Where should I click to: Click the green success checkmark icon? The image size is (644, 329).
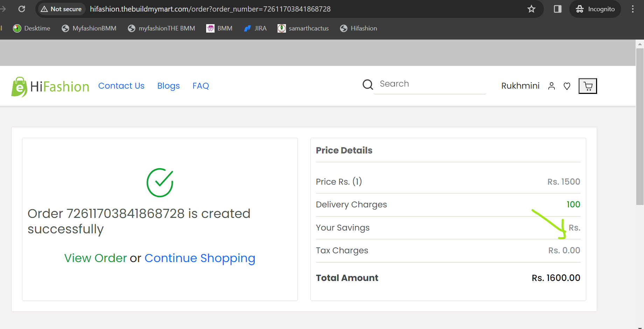tap(160, 183)
